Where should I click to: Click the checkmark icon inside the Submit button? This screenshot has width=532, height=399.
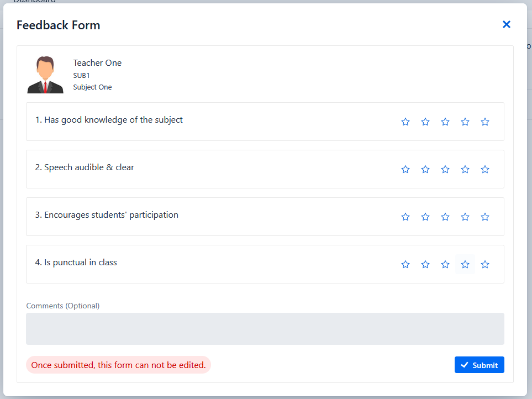point(465,365)
